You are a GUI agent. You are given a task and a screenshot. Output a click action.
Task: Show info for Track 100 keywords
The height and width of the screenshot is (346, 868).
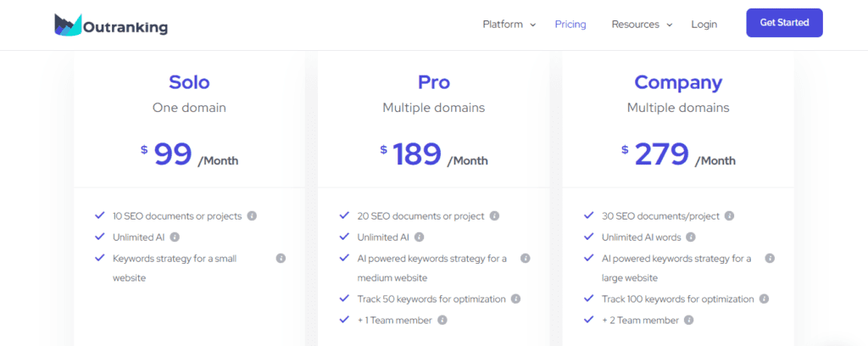(x=764, y=299)
